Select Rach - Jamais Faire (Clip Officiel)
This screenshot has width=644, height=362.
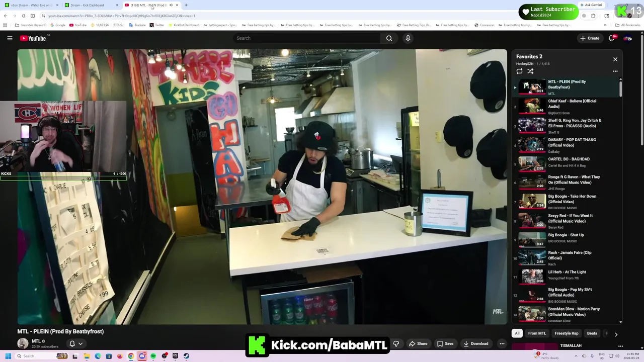566,257
